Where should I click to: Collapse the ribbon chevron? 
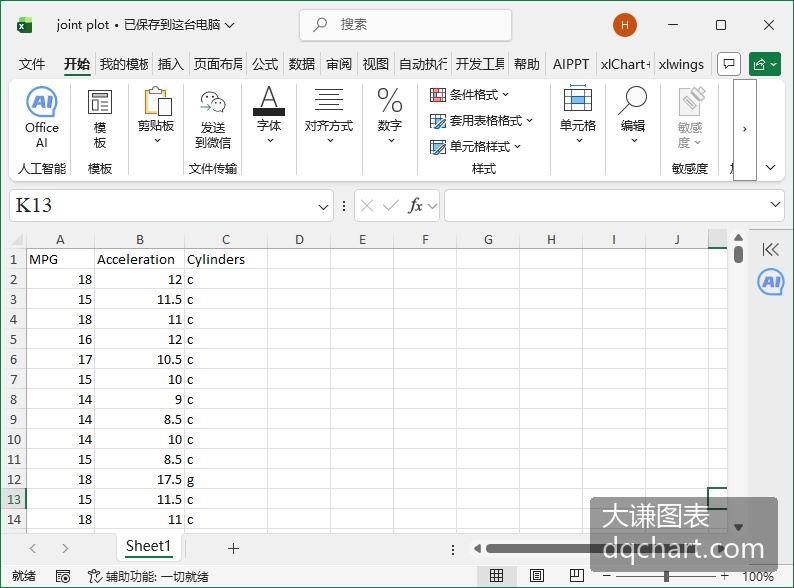[x=770, y=167]
